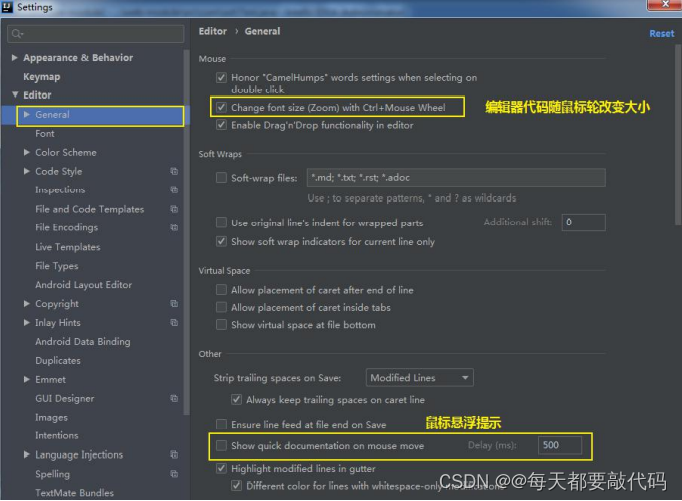The height and width of the screenshot is (501, 682).
Task: Open File and Code Templates settings
Action: pyautogui.click(x=90, y=209)
